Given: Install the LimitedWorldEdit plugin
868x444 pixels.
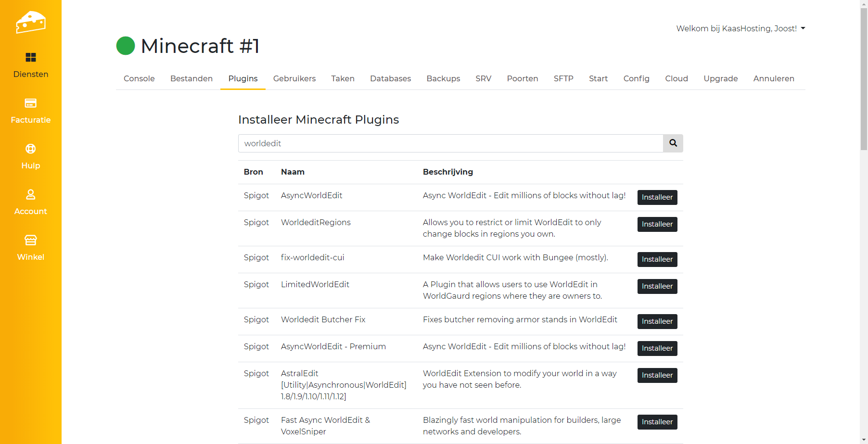Looking at the screenshot, I should point(657,286).
